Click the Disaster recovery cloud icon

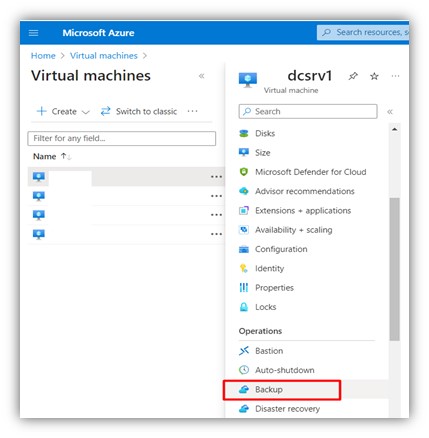(x=244, y=408)
